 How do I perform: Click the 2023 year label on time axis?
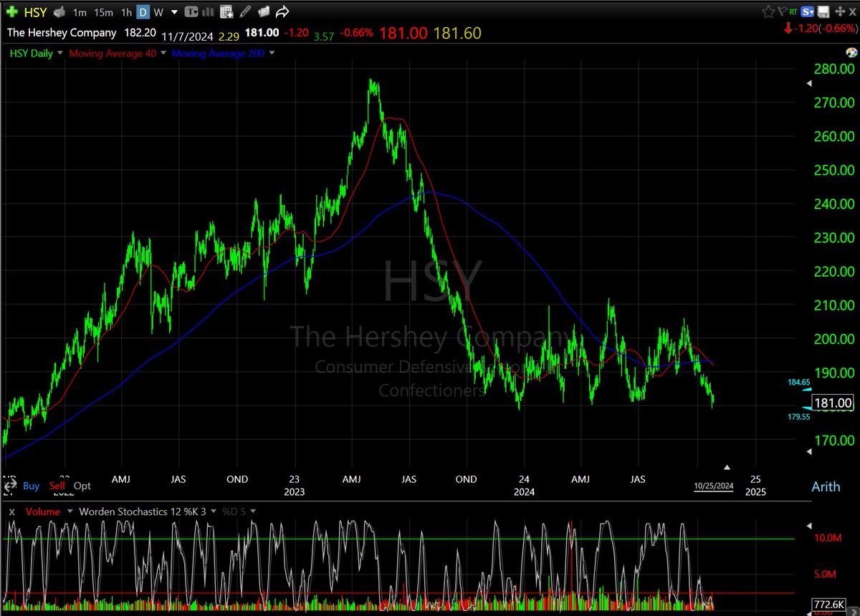click(294, 492)
